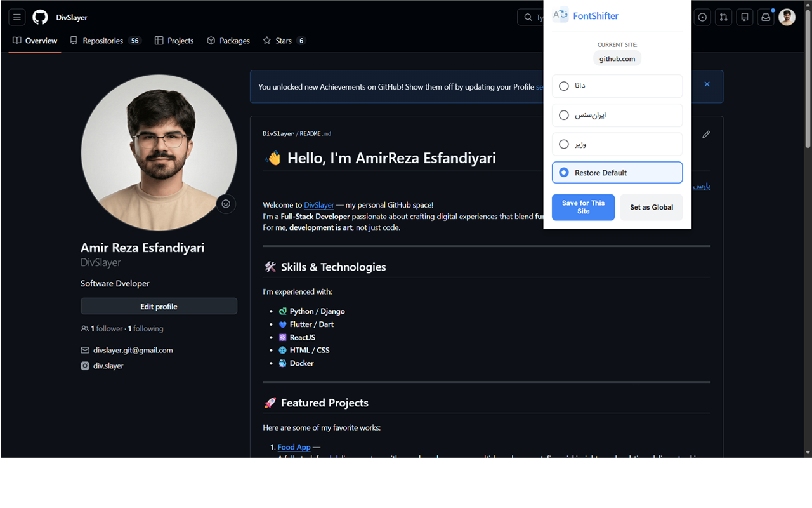The height and width of the screenshot is (508, 812).
Task: Dismiss the achievements banner
Action: (x=707, y=84)
